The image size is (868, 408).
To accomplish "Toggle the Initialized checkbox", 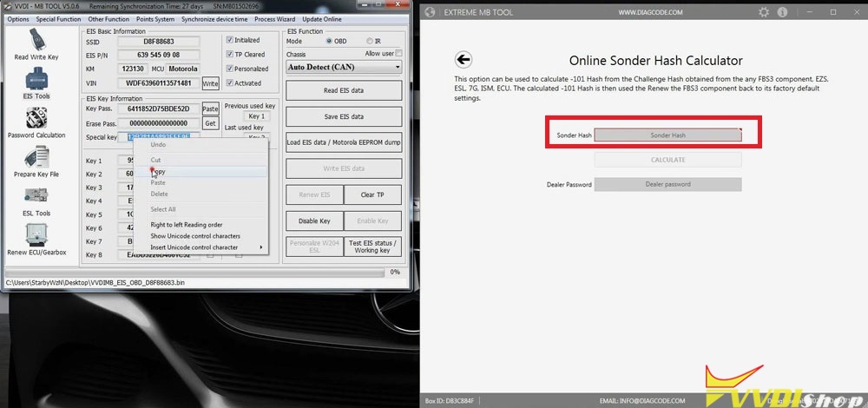I will 230,40.
